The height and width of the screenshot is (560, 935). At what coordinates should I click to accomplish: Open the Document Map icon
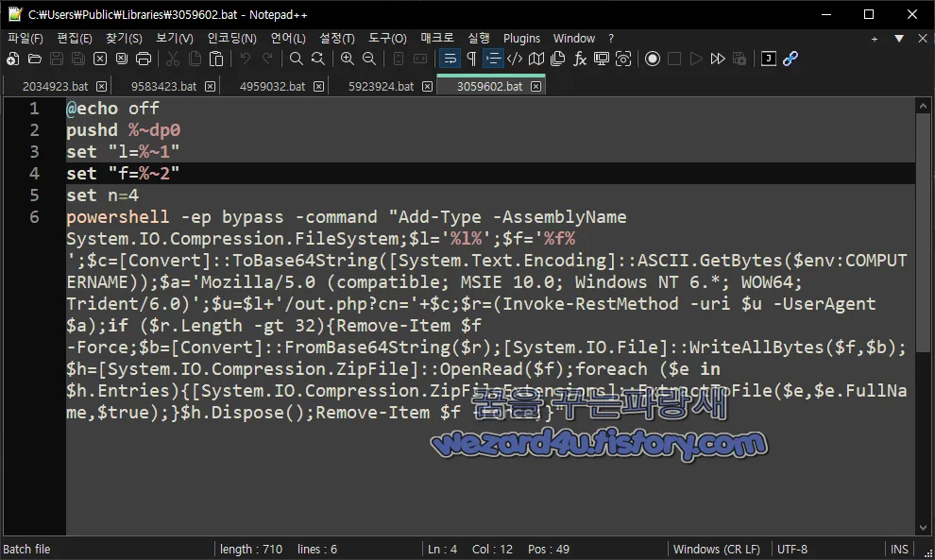coord(536,59)
